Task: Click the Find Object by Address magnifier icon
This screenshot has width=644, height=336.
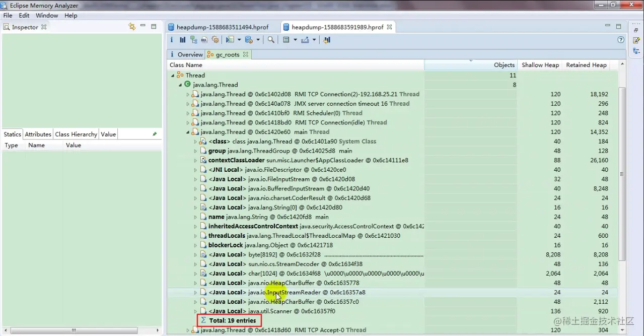Action: coord(271,40)
